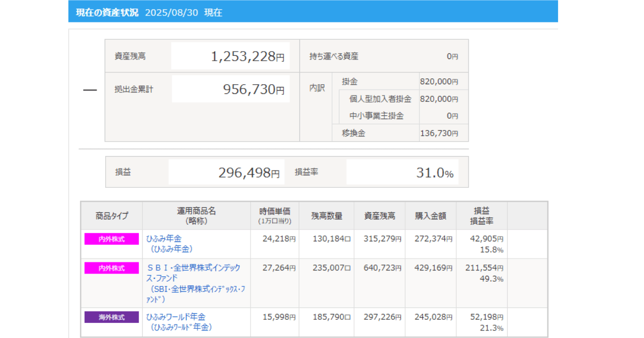644x338 pixels.
Task: Click the 内外株式 tag on SBI fund row
Action: click(x=112, y=268)
